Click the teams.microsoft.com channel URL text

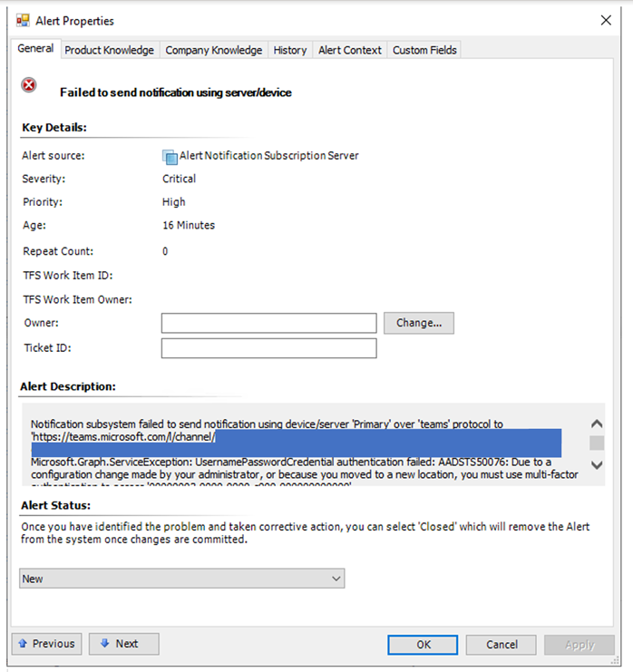click(123, 437)
